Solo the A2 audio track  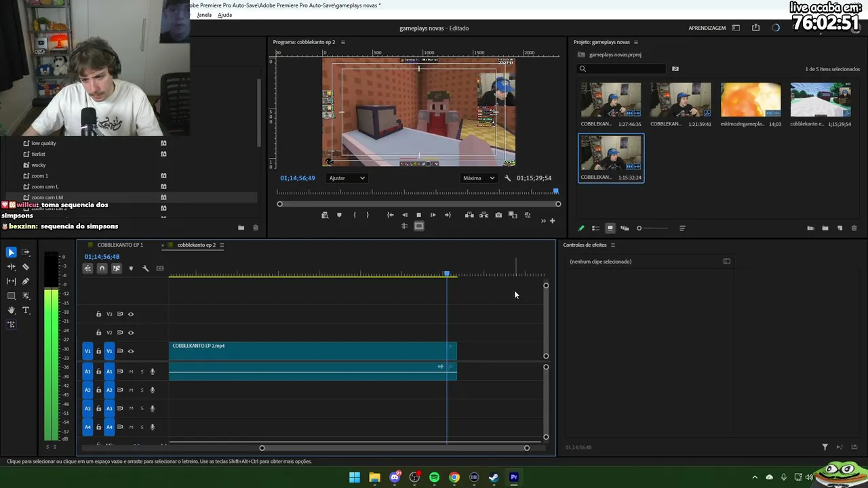[x=142, y=390]
